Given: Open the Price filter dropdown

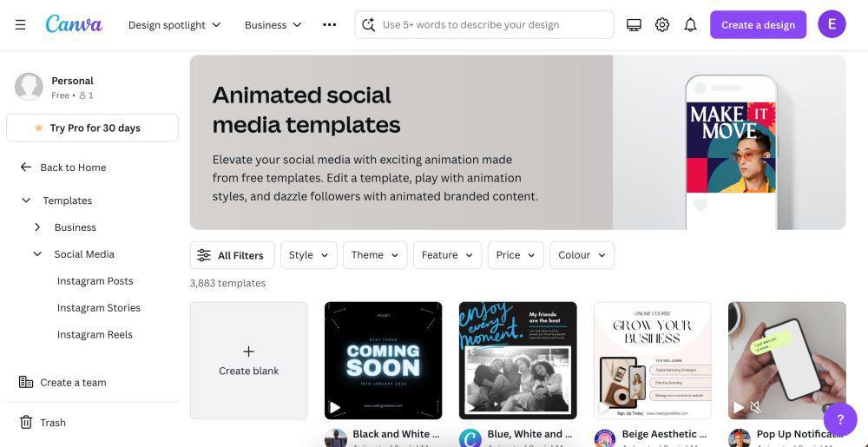Looking at the screenshot, I should pyautogui.click(x=516, y=255).
